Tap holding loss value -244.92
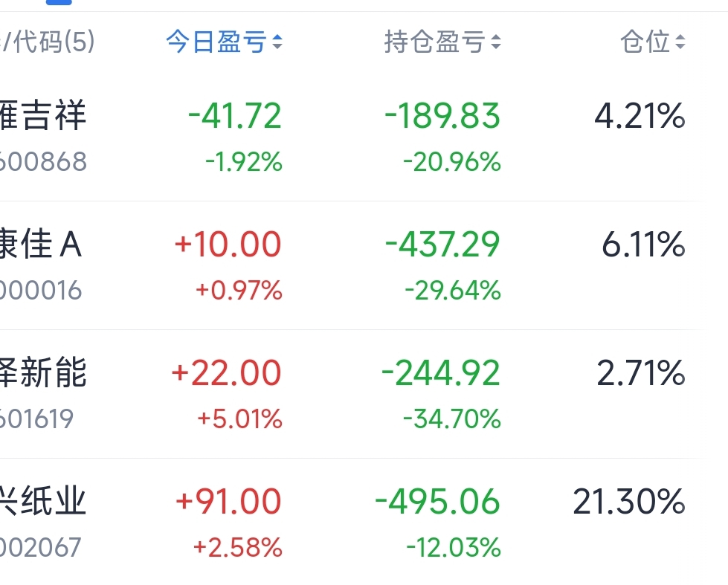This screenshot has height=585, width=728. point(440,373)
